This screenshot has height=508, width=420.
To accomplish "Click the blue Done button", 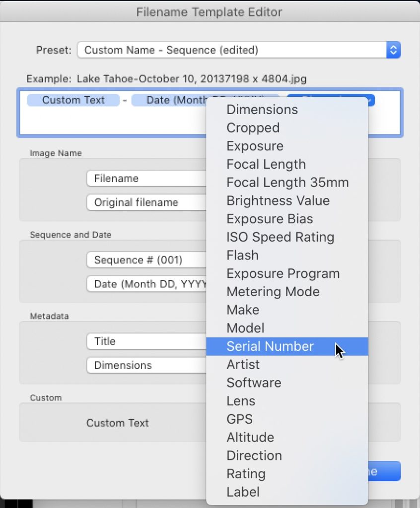I will coord(383,472).
